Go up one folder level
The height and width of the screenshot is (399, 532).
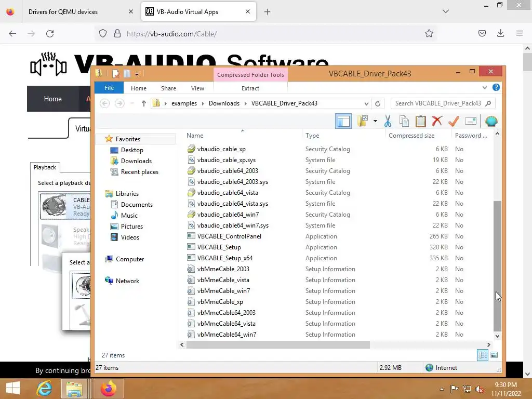click(143, 103)
